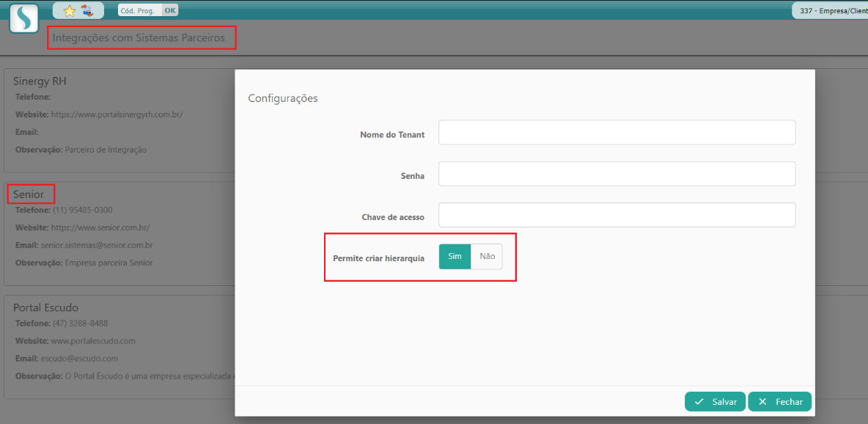The width and height of the screenshot is (868, 424).
Task: Click the Integrações com Sistemas Parceiros heading
Action: tap(139, 38)
